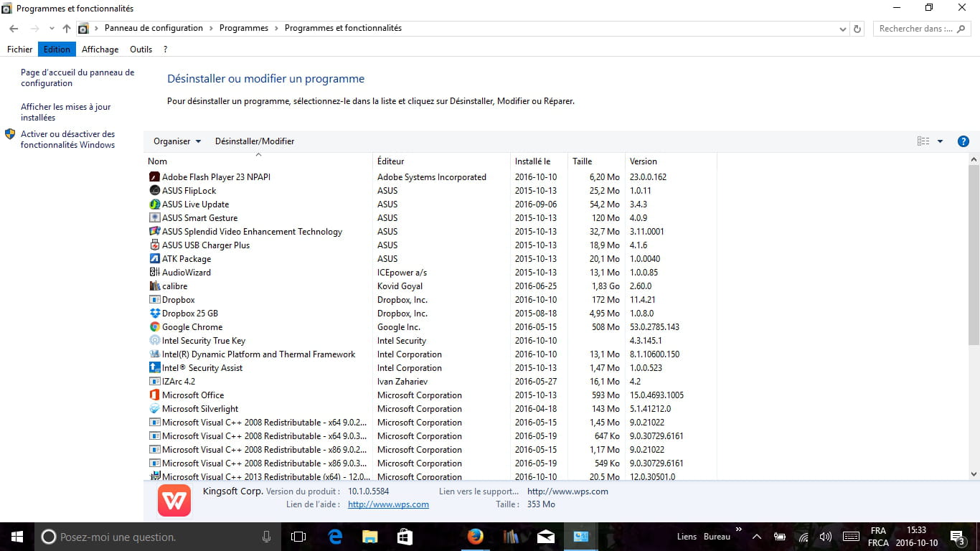Click the ASUS Live Update icon
Viewport: 980px width, 551px height.
pos(154,204)
